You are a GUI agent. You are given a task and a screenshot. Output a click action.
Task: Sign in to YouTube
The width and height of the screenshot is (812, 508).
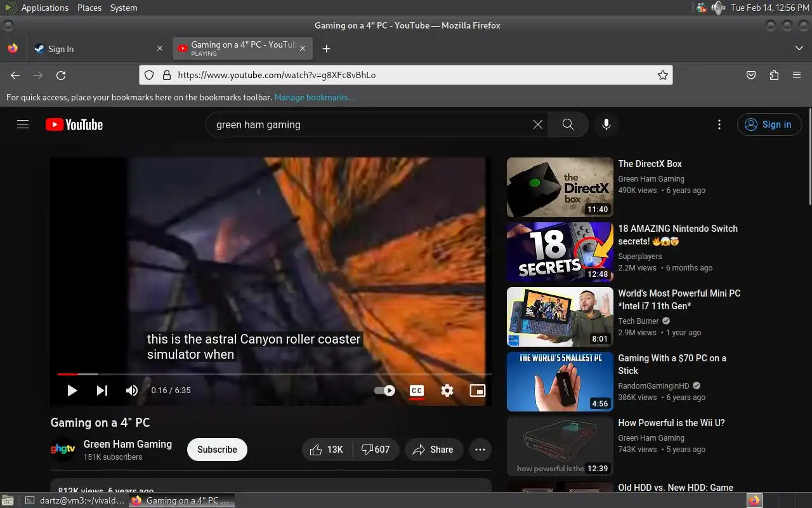769,124
